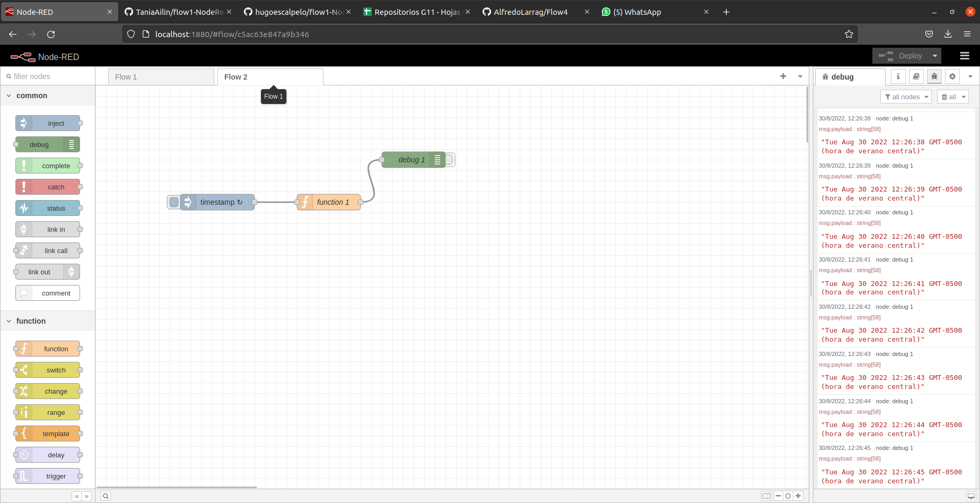Open the configuration nodes gear tab

click(952, 76)
